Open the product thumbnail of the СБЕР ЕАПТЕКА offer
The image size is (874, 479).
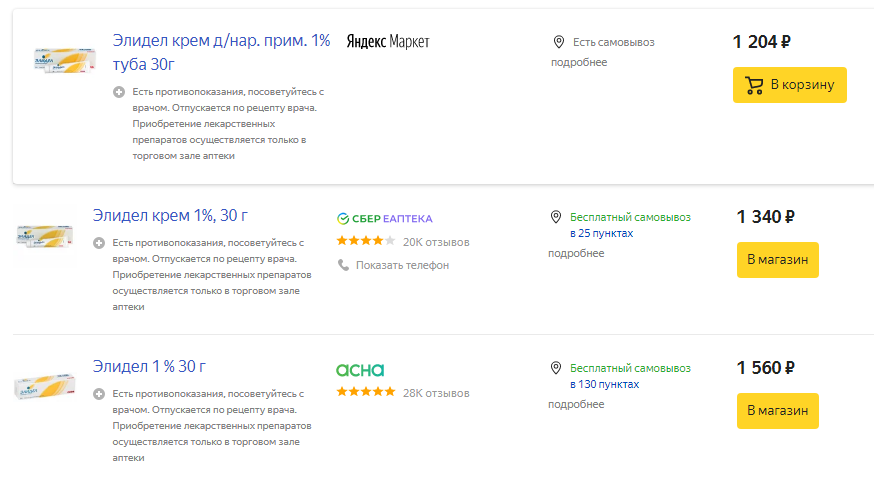[x=45, y=236]
